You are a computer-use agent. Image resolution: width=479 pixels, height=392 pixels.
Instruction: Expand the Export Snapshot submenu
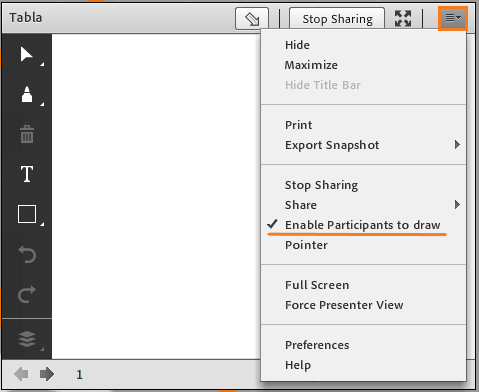pyautogui.click(x=363, y=145)
